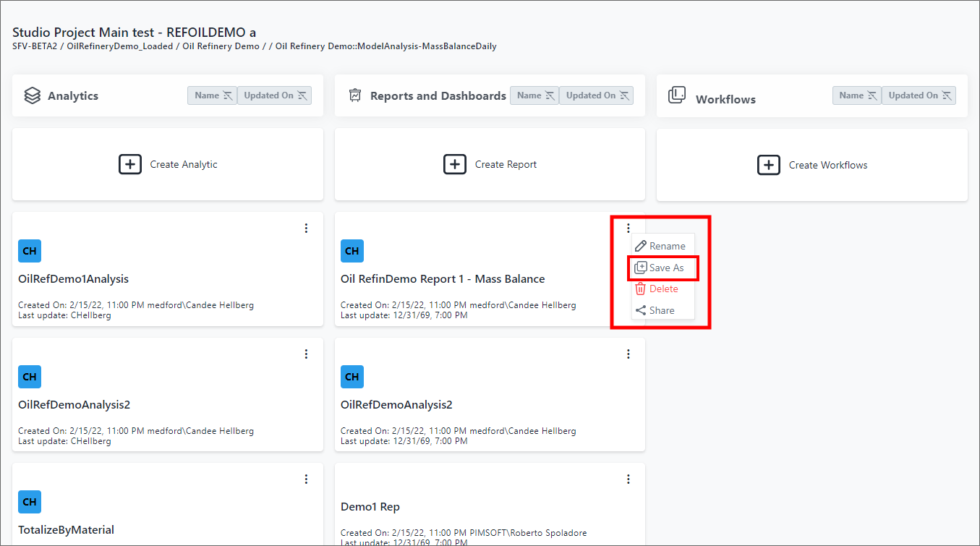Click the Reports and Dashboards header icon
980x546 pixels.
[x=354, y=95]
